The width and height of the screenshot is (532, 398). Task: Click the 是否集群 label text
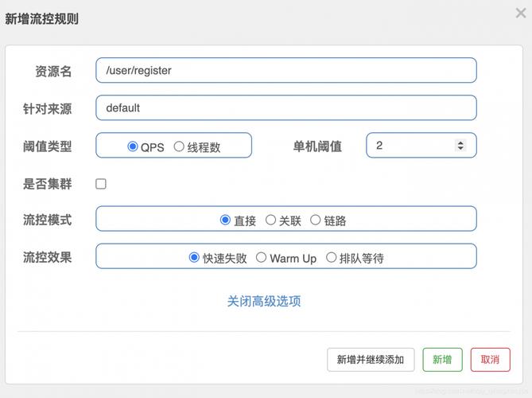47,184
